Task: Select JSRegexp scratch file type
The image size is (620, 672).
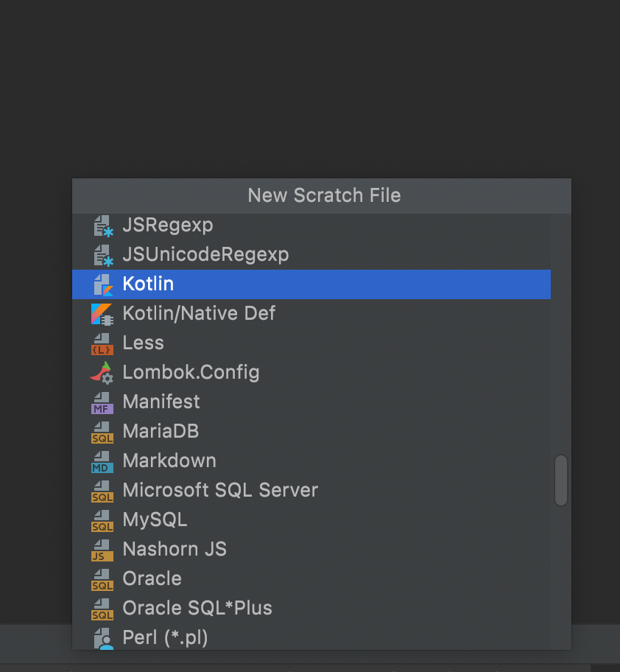Action: 311,225
